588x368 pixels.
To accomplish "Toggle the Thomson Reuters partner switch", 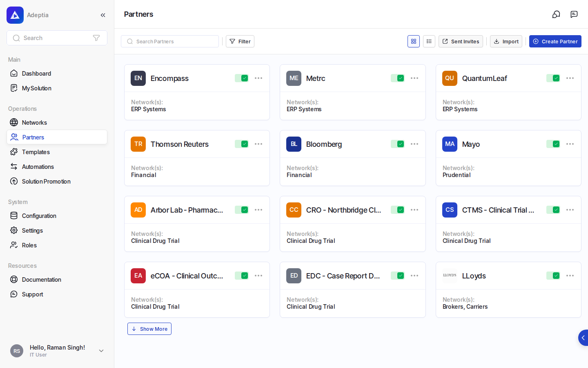I will tap(242, 144).
